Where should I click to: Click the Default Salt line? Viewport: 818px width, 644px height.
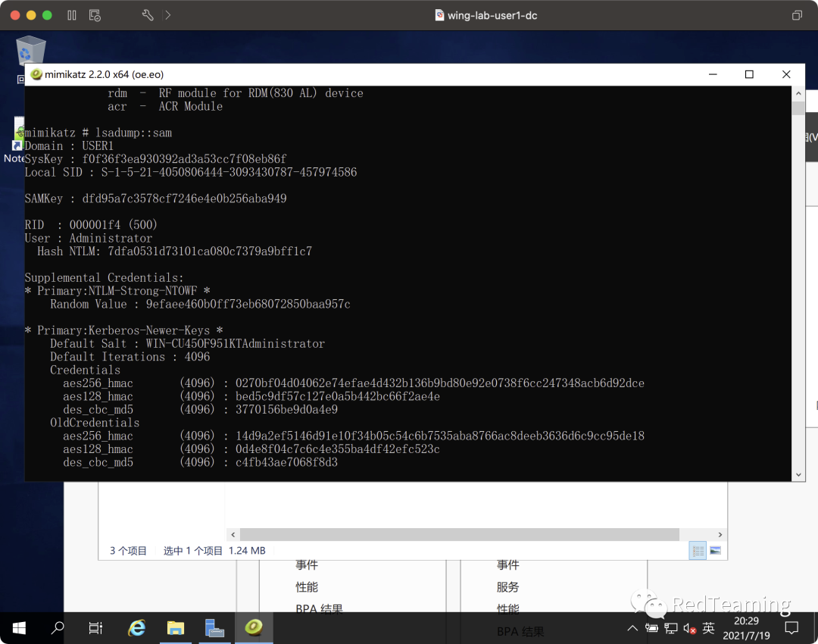pos(187,343)
